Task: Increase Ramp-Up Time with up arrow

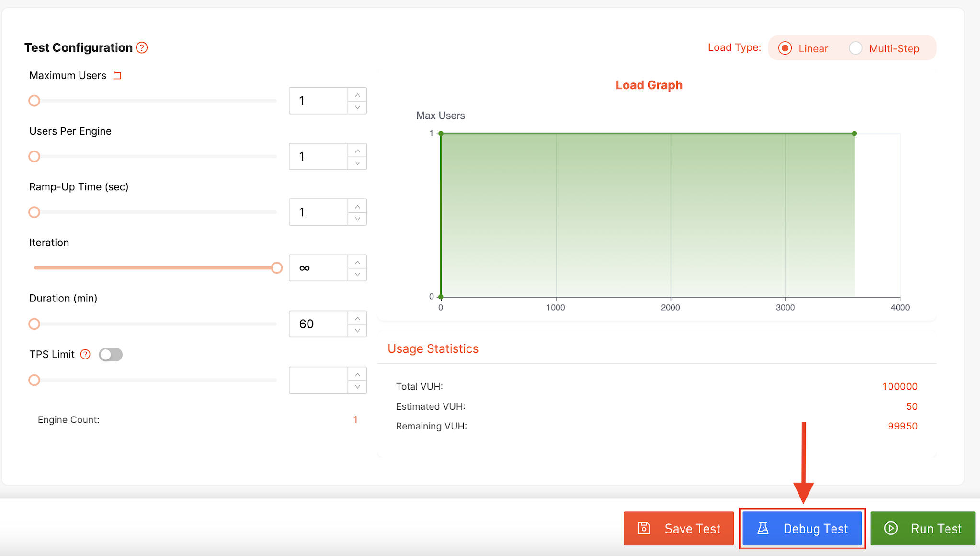Action: tap(357, 206)
